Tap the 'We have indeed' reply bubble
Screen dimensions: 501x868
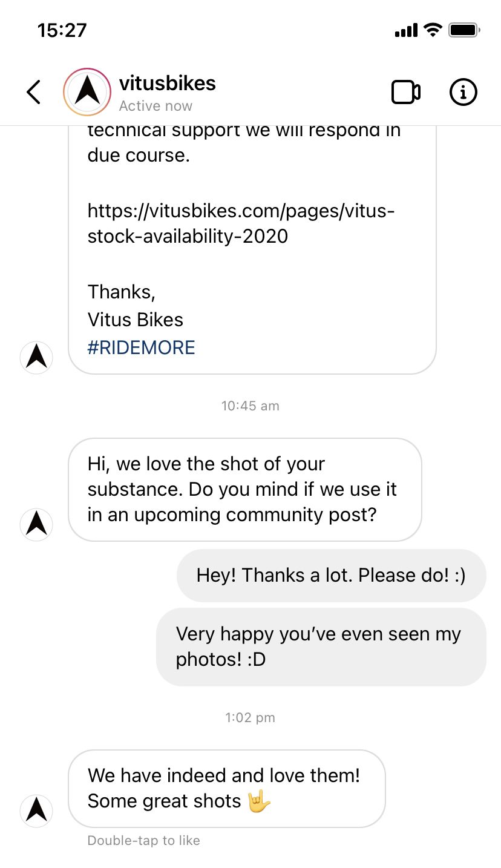point(226,788)
